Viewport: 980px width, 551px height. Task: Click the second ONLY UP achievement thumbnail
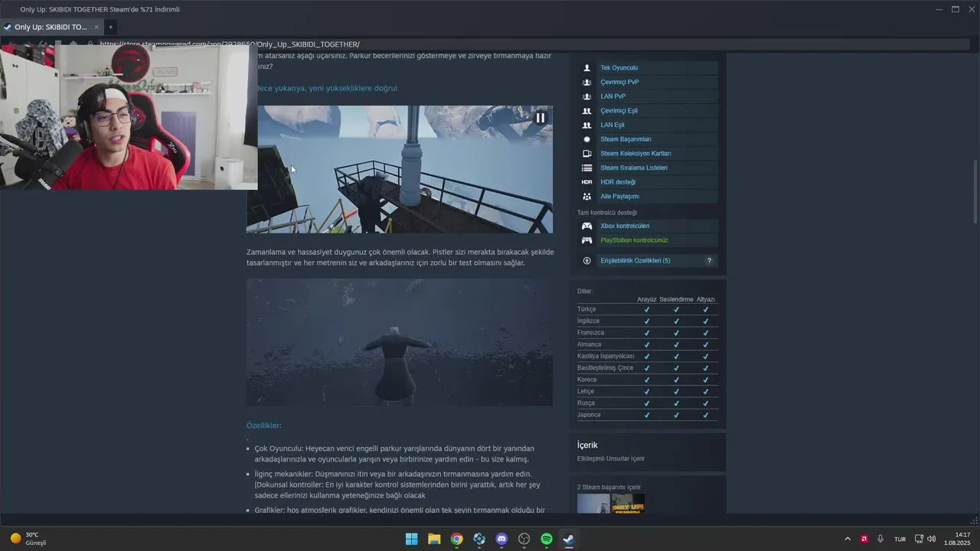tap(628, 504)
